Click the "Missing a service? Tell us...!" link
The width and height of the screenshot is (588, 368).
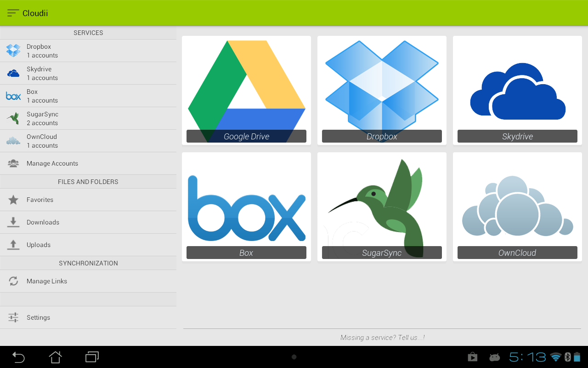(383, 338)
